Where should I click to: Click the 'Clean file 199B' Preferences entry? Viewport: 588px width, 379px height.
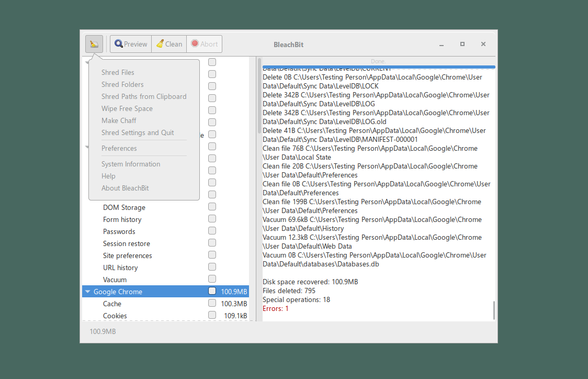tap(372, 206)
